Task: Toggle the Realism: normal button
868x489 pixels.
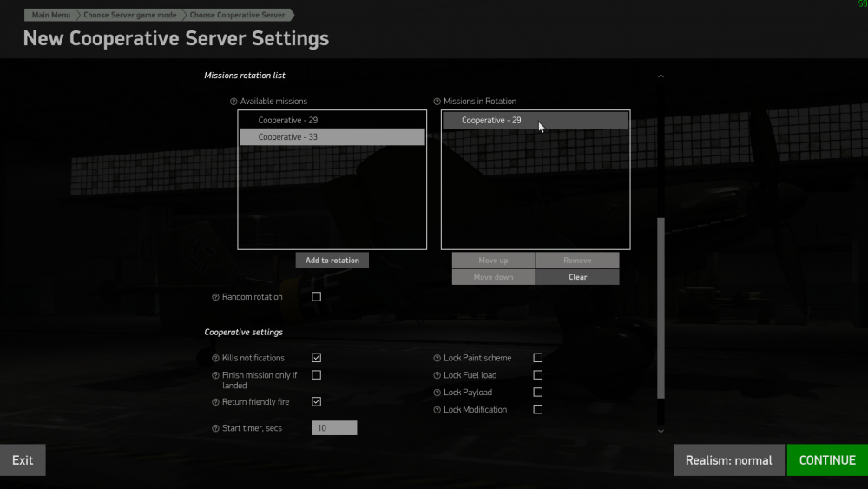Action: tap(728, 460)
